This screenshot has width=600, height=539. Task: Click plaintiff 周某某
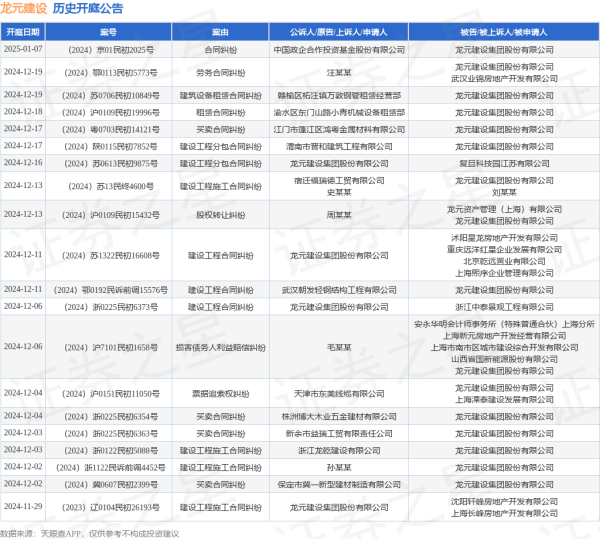click(339, 215)
